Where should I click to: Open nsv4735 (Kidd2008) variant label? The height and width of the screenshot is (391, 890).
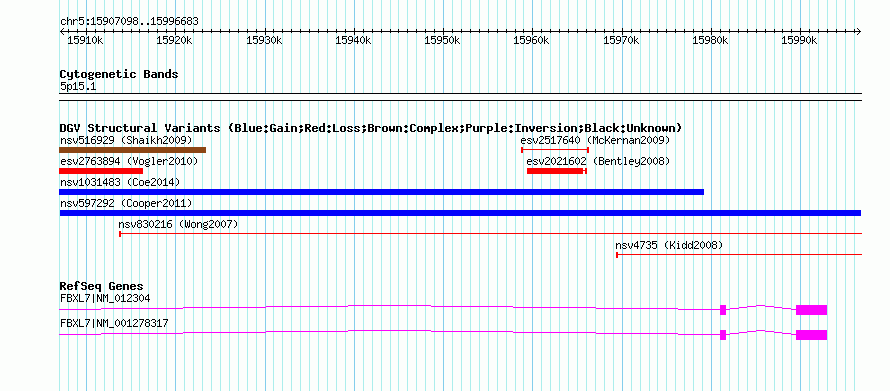pyautogui.click(x=669, y=245)
